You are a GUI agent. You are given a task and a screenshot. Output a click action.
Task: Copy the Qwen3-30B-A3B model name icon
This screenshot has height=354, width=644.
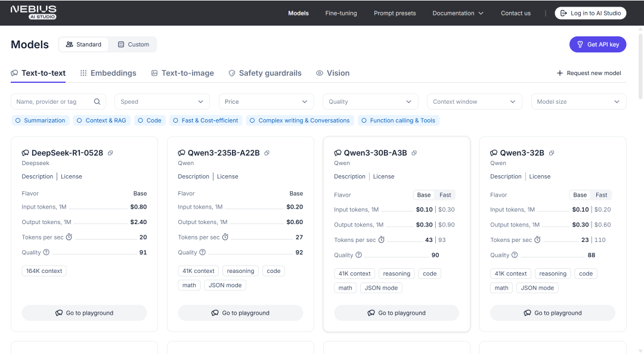414,153
